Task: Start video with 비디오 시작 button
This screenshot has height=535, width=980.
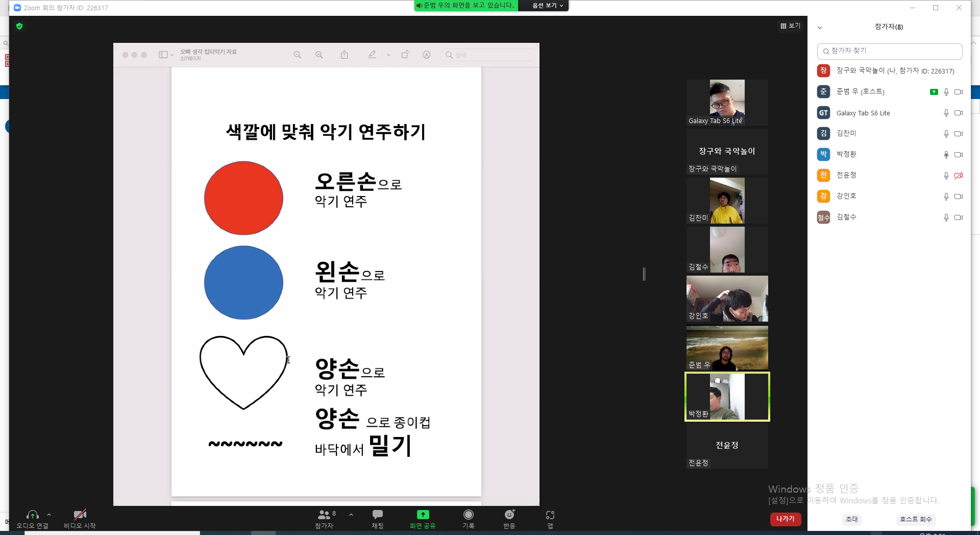Action: coord(80,519)
